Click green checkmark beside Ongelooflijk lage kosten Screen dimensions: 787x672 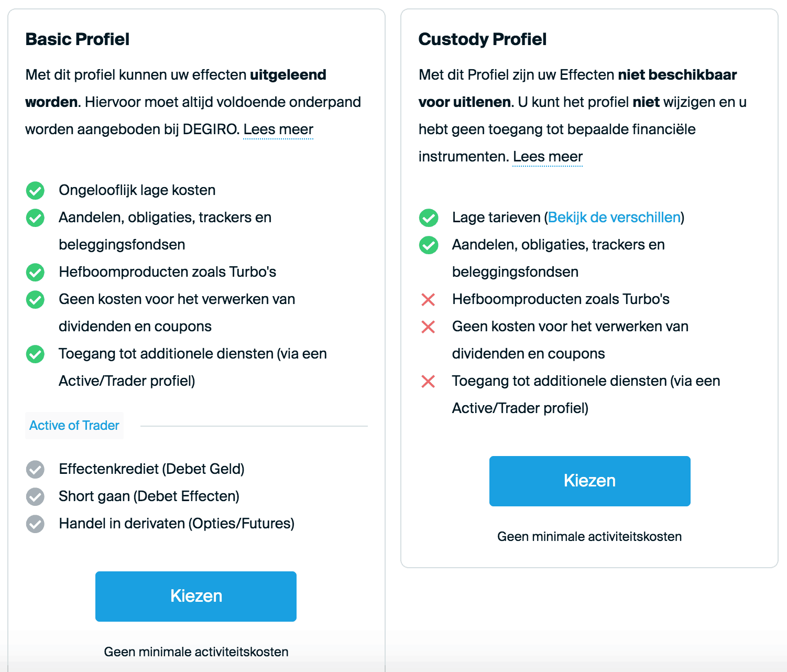(x=35, y=191)
